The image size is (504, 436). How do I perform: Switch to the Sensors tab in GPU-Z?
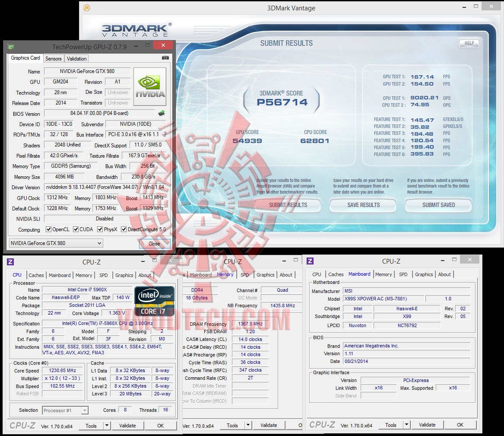54,58
